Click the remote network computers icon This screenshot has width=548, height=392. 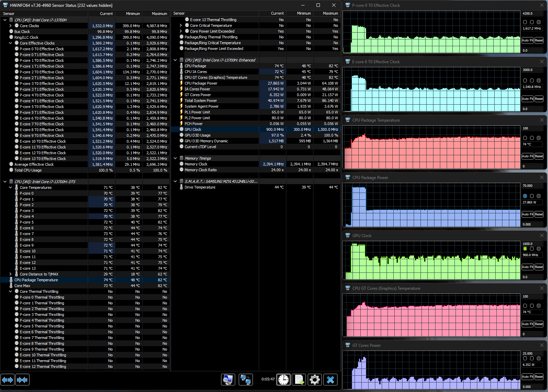coord(245,379)
